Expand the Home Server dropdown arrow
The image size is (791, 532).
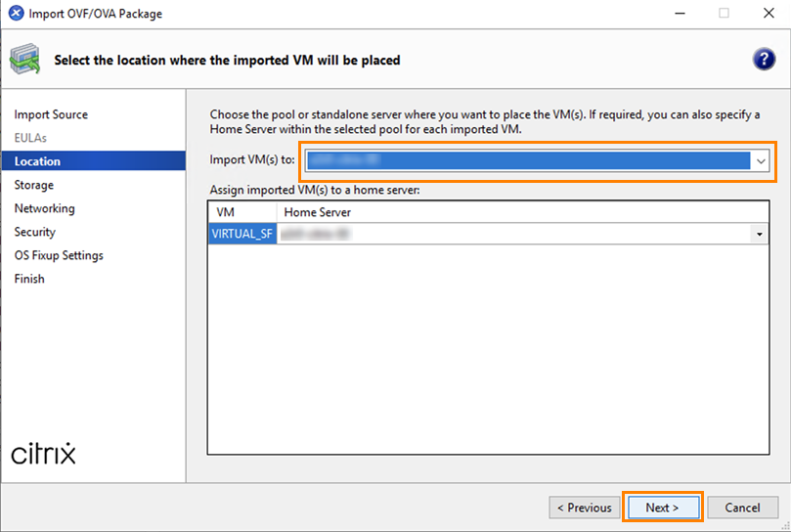(x=759, y=235)
